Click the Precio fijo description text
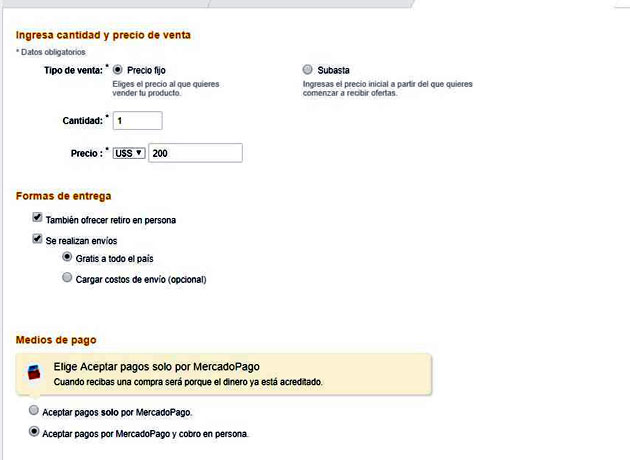 (165, 89)
